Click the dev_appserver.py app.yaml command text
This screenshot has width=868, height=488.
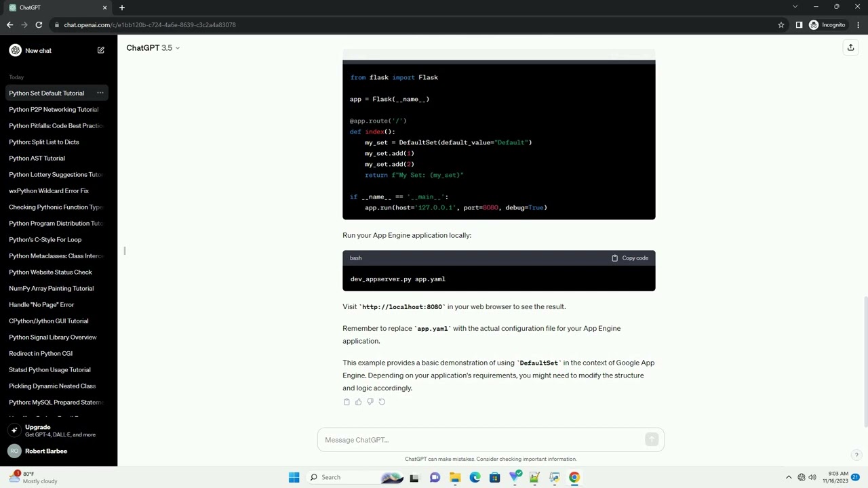click(398, 279)
